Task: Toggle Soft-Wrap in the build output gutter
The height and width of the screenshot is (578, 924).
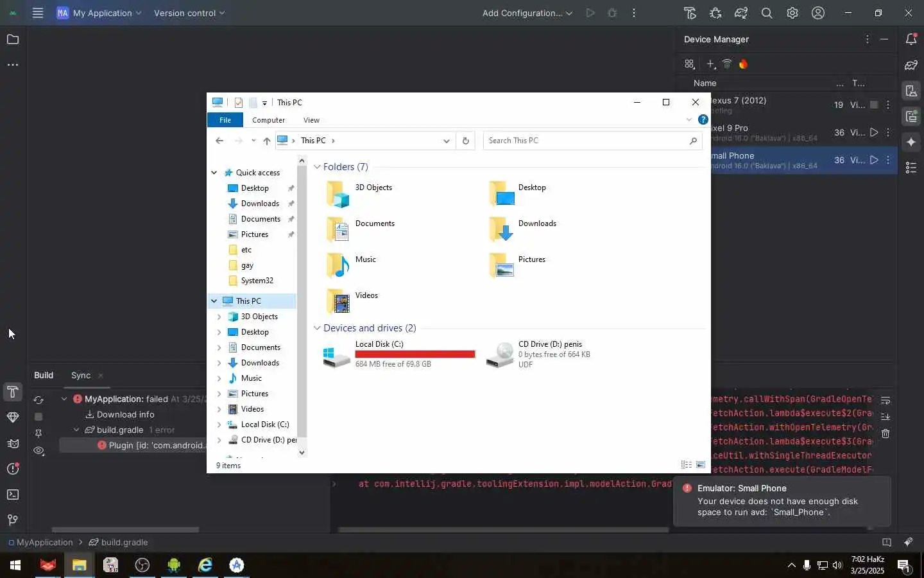Action: (x=886, y=401)
